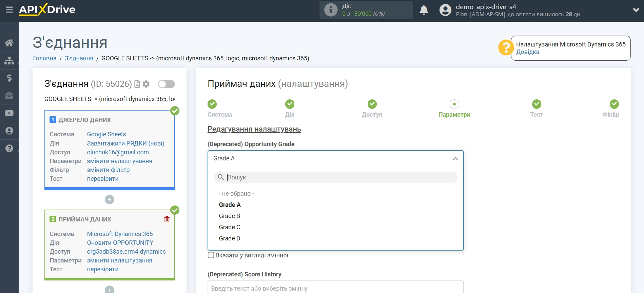Screen dimensions: 644x293
Task: Open the Головна breadcrumb link
Action: pos(45,58)
